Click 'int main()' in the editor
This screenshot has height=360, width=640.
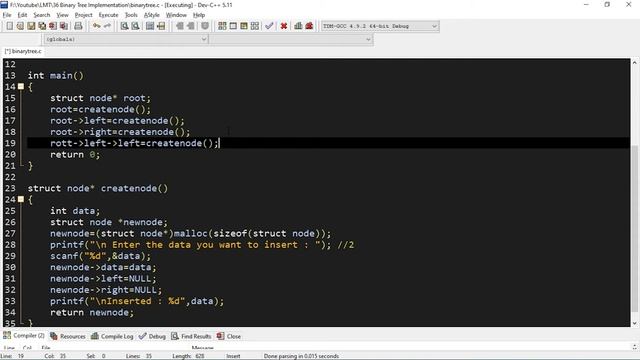coord(56,76)
